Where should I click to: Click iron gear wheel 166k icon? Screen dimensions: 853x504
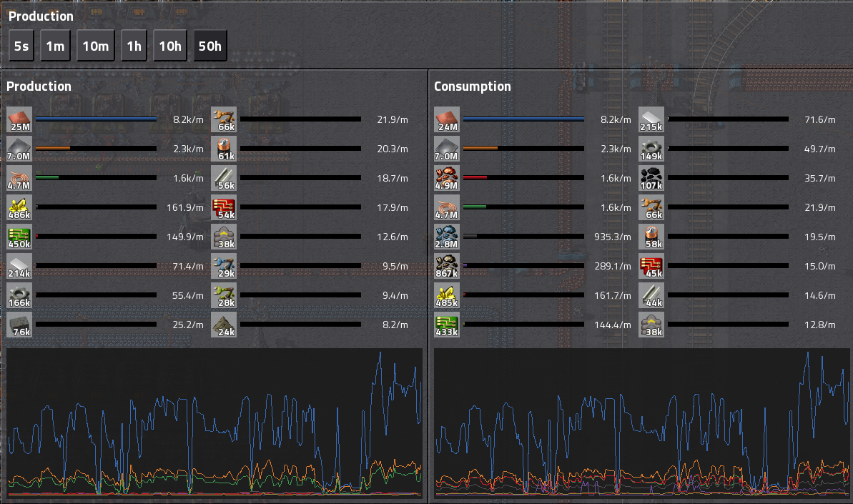click(x=19, y=296)
